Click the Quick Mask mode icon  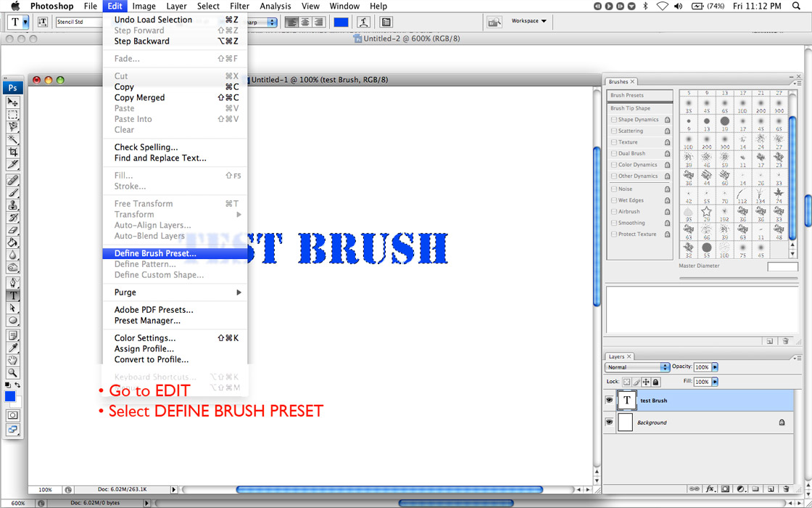click(13, 415)
